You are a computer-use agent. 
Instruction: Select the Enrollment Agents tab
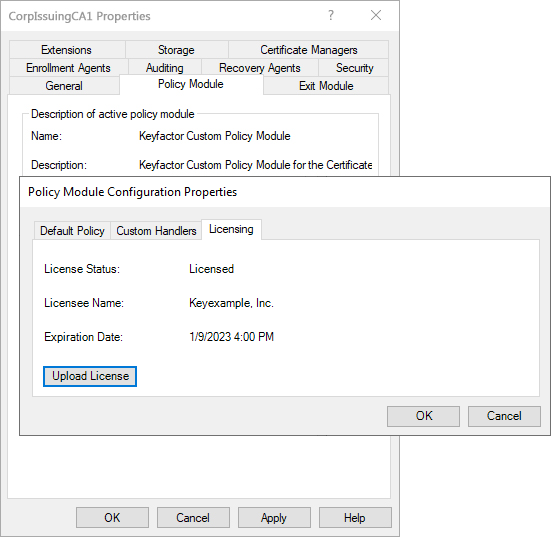click(68, 67)
